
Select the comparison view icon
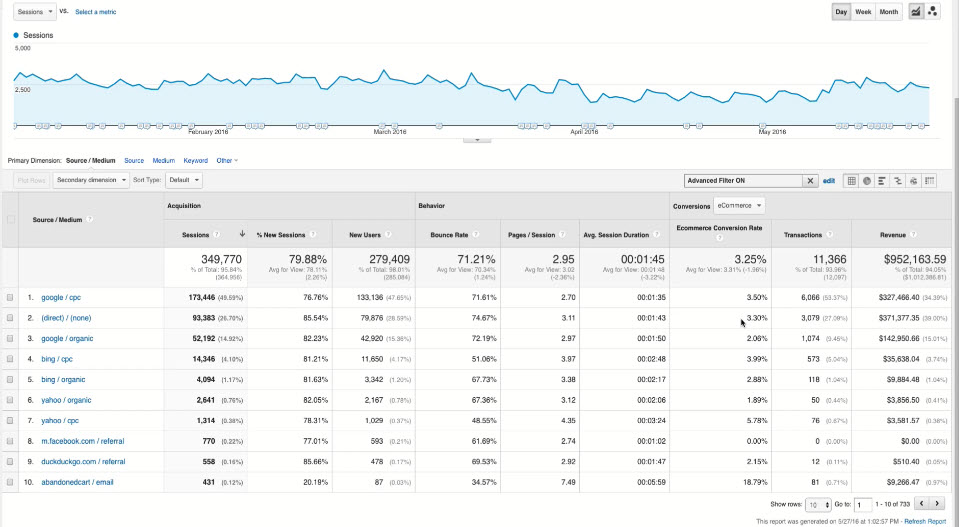pyautogui.click(x=898, y=181)
